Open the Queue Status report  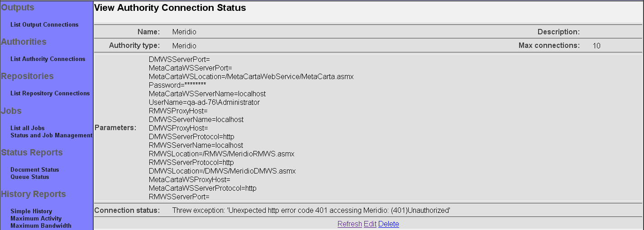coord(29,177)
